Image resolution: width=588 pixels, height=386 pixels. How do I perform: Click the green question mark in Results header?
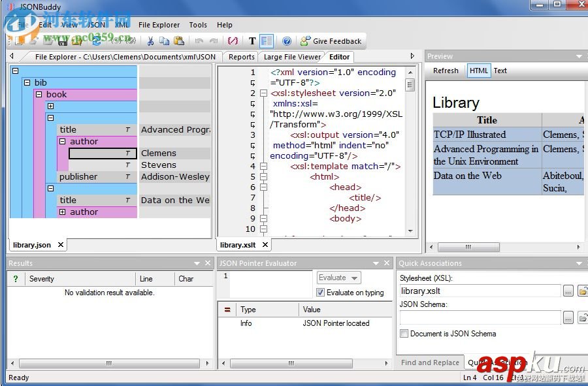coord(16,278)
